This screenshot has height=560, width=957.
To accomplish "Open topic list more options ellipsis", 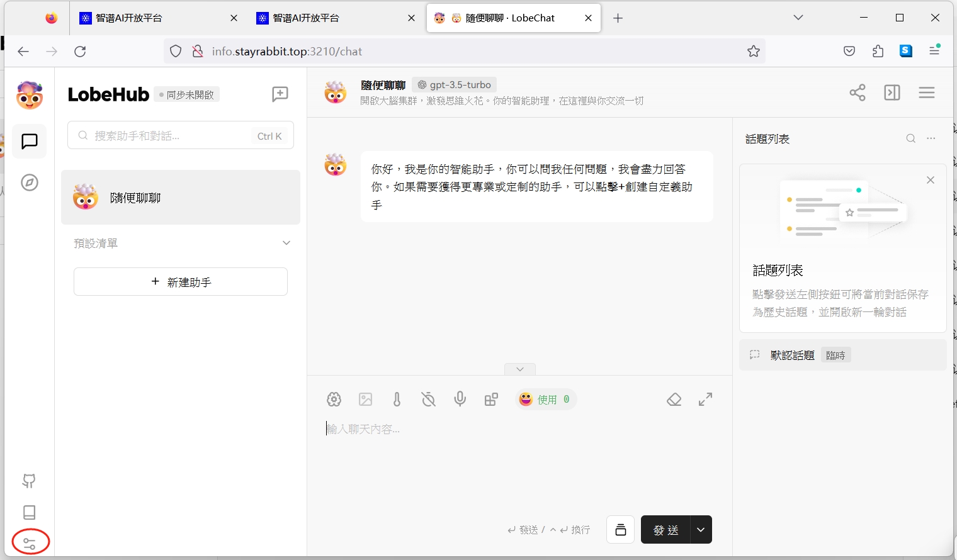I will (931, 138).
